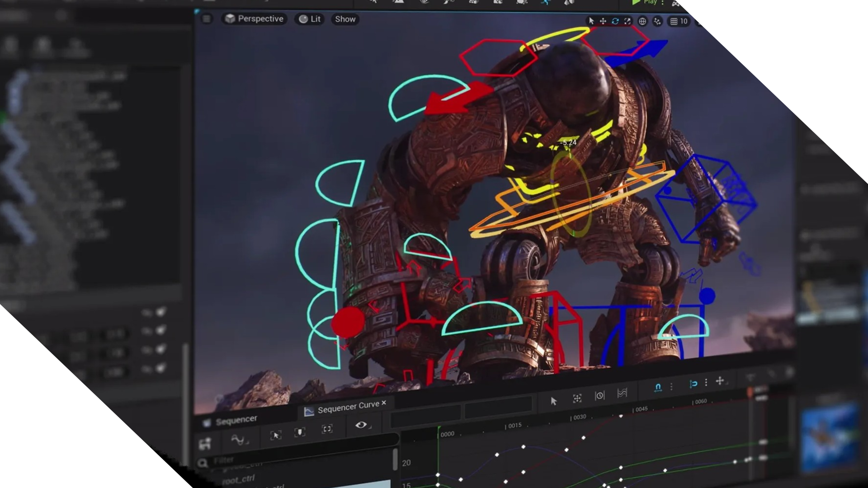The image size is (868, 488).
Task: Switch to the Sequencer Curve tab
Action: click(x=347, y=407)
